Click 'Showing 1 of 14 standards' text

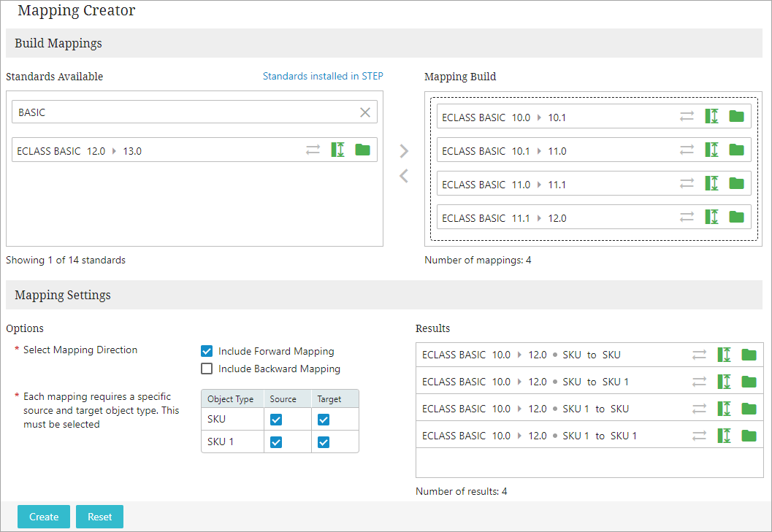66,260
